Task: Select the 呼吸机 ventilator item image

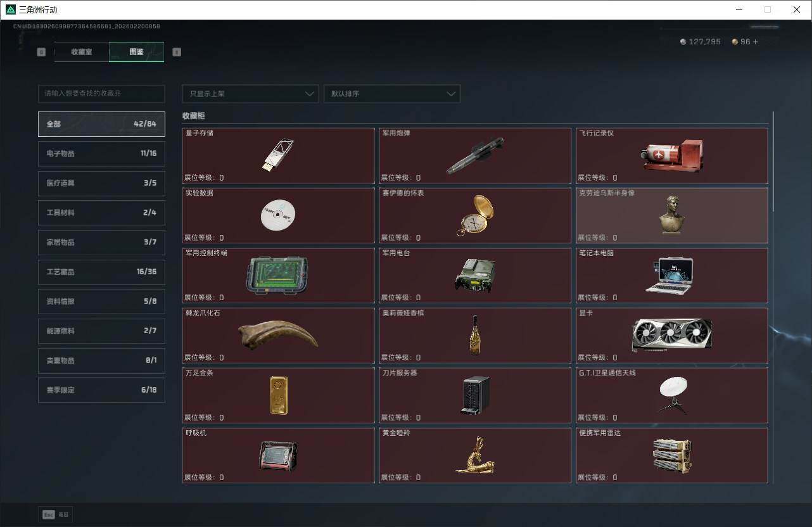Action: (278, 455)
